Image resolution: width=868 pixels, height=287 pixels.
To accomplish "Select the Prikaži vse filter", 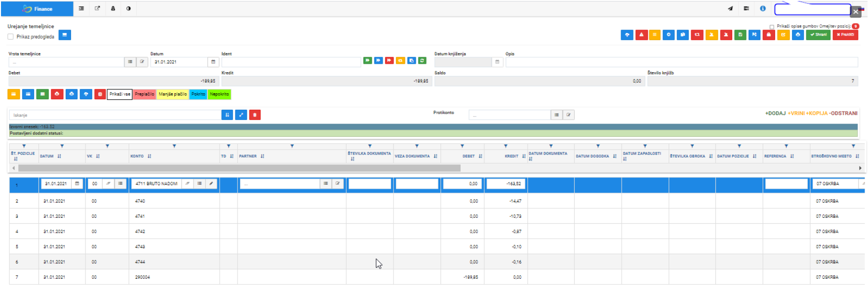I will pyautogui.click(x=119, y=94).
